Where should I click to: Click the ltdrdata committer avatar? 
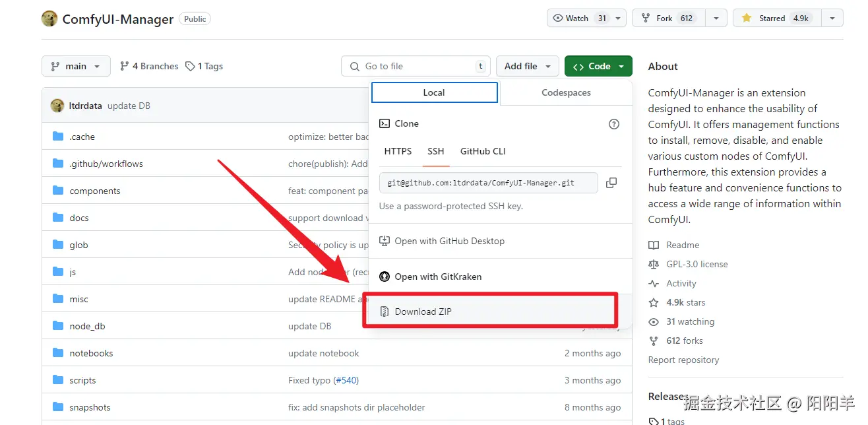(59, 106)
